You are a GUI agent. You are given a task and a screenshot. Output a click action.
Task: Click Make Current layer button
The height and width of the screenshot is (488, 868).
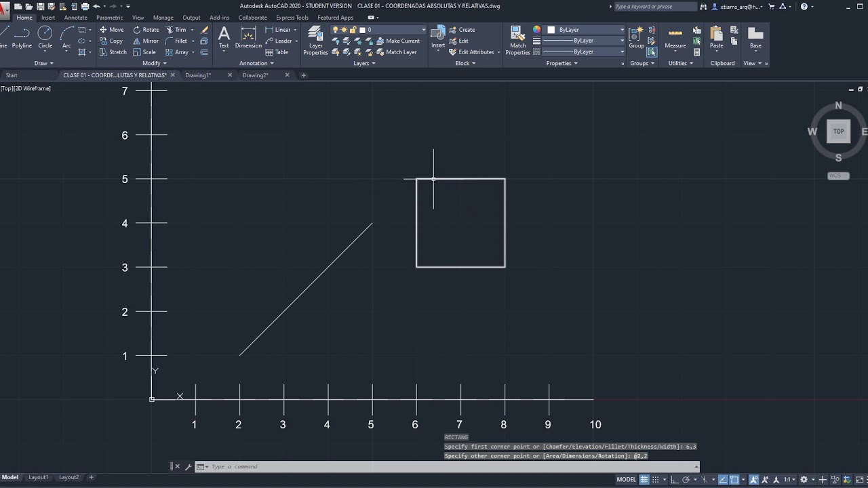tap(397, 41)
